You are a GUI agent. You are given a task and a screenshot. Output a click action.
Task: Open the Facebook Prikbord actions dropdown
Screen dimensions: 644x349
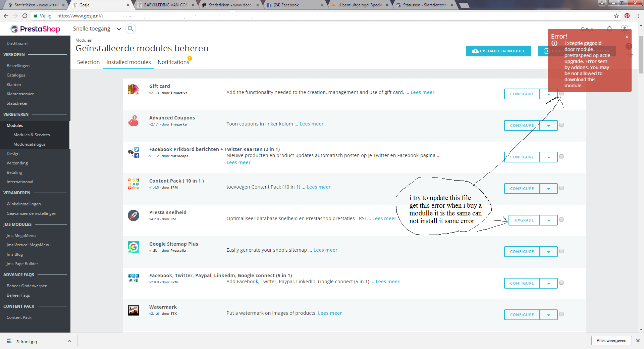coord(549,157)
